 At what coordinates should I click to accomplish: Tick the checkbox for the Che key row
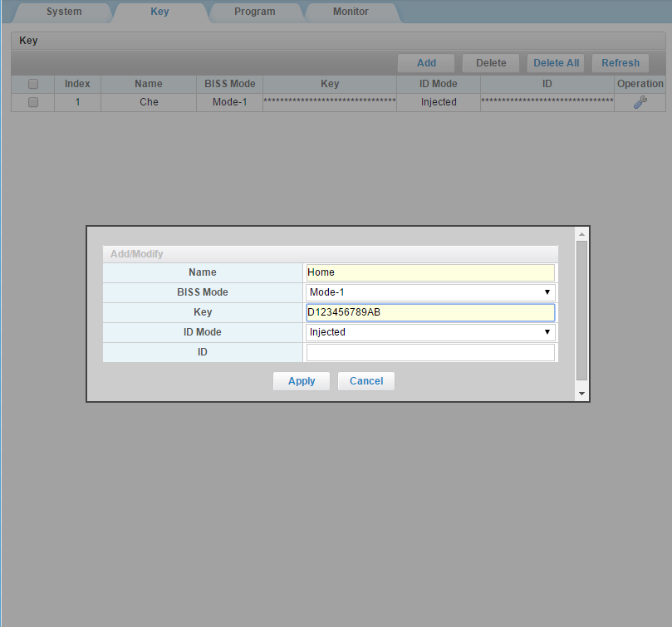point(33,102)
